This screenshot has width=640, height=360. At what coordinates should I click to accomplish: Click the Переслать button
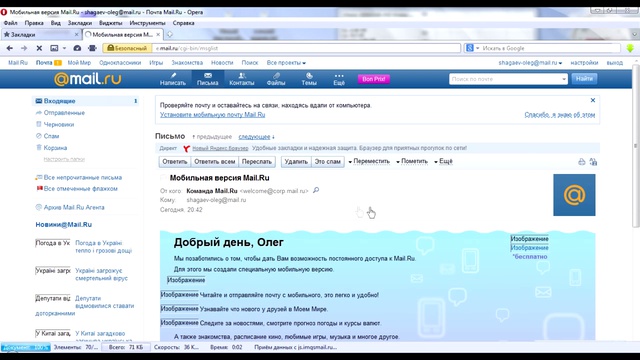(257, 162)
